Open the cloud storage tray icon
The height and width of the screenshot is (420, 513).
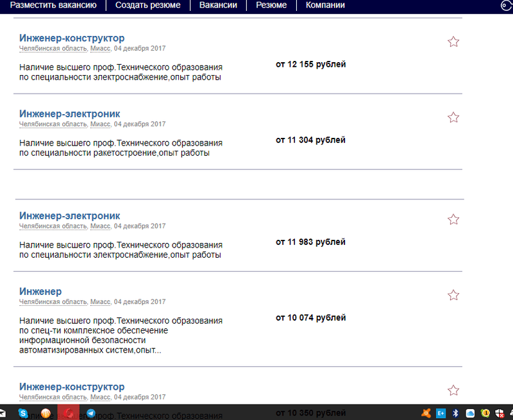[x=471, y=414]
